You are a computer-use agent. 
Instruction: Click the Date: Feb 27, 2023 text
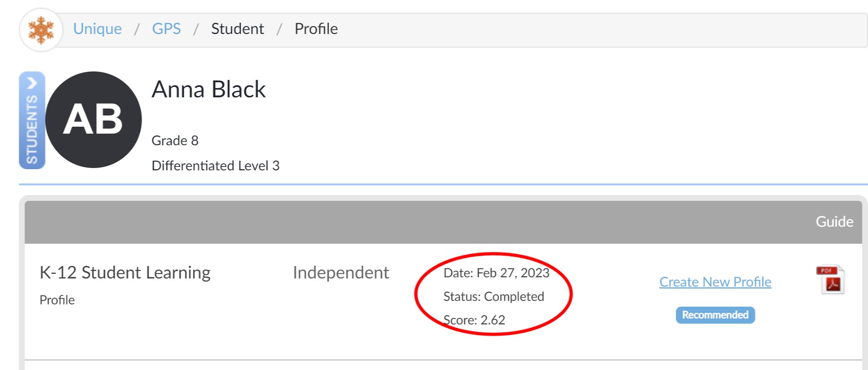click(496, 273)
